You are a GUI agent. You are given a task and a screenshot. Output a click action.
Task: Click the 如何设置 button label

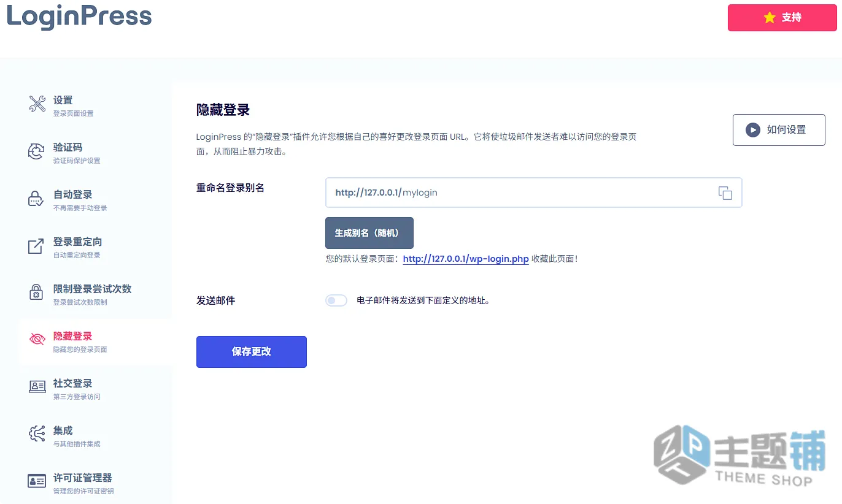click(x=787, y=129)
